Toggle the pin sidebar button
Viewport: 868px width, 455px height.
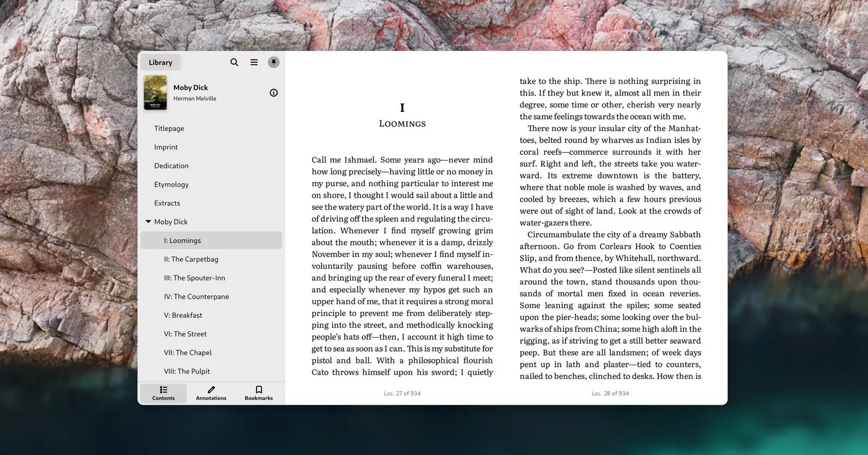pos(274,62)
